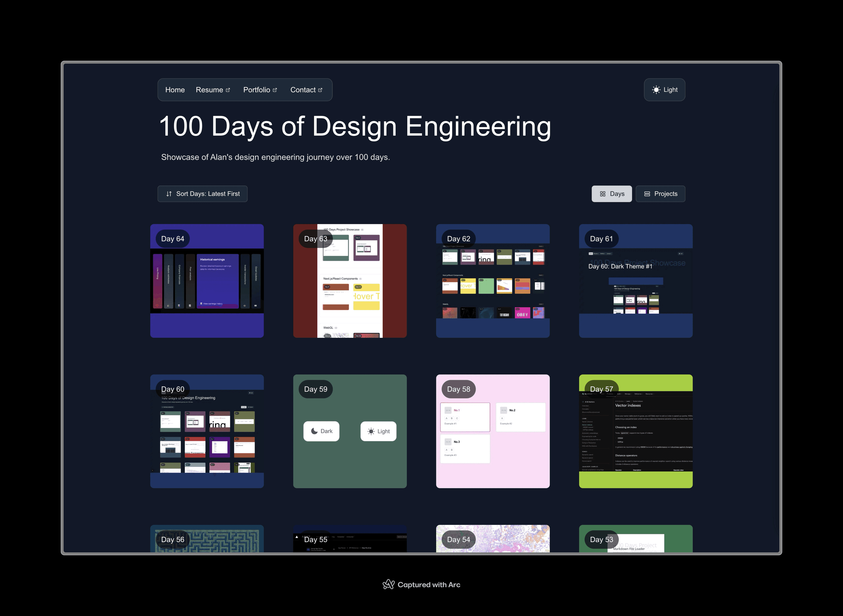
Task: Click 'Day 60: Dark Theme #1' caption
Action: point(620,266)
